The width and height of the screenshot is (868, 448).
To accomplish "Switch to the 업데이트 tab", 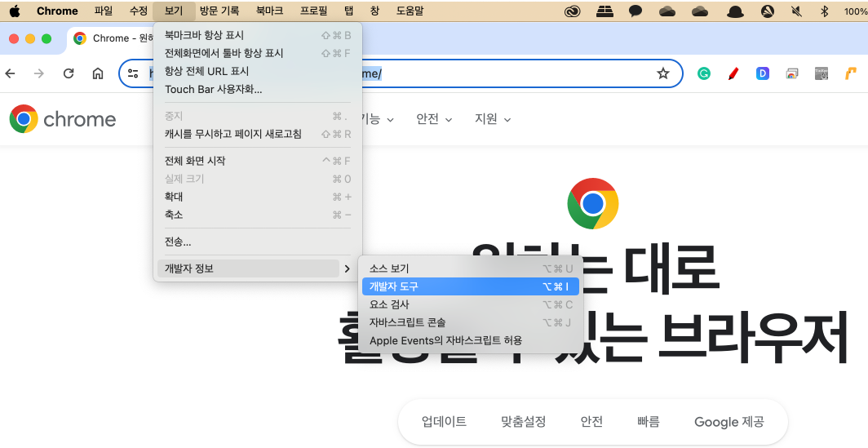I will click(444, 422).
